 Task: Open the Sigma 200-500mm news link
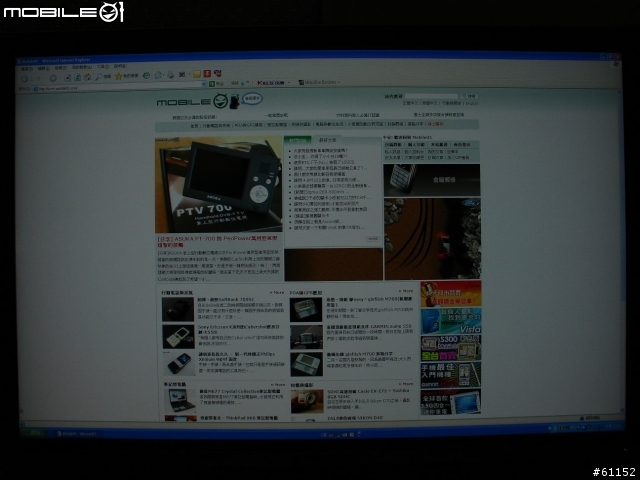[x=321, y=192]
